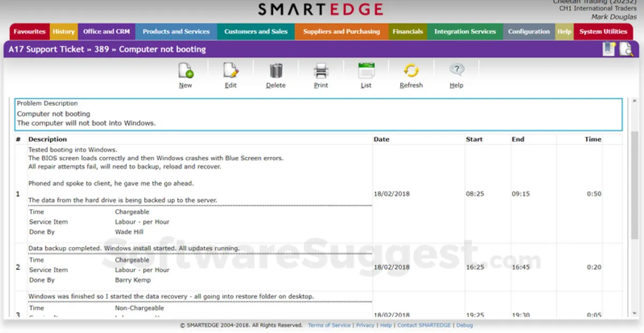Click the 0:50 duration value
Viewport: 644px width, 333px height.
[x=594, y=194]
